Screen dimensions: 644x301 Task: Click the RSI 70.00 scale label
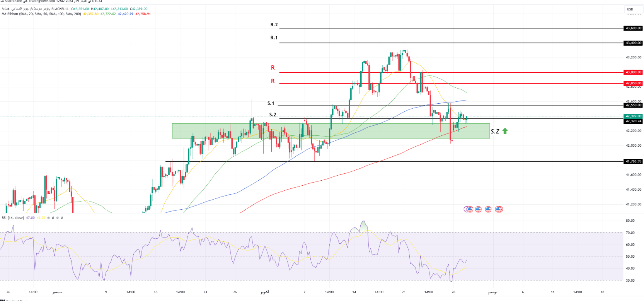pos(630,233)
